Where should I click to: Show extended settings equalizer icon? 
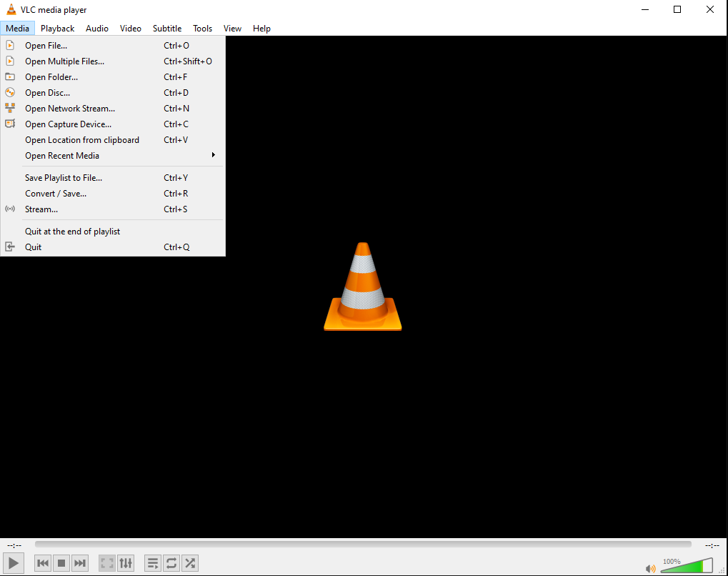126,563
